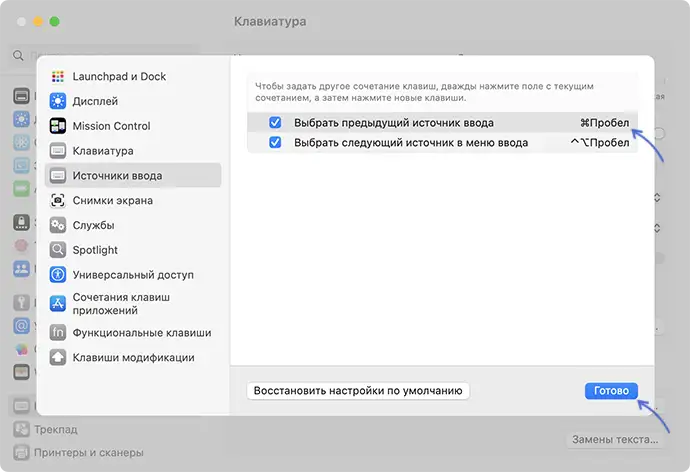
Task: Click the ^⌥Пробел shortcut field
Action: pos(600,143)
